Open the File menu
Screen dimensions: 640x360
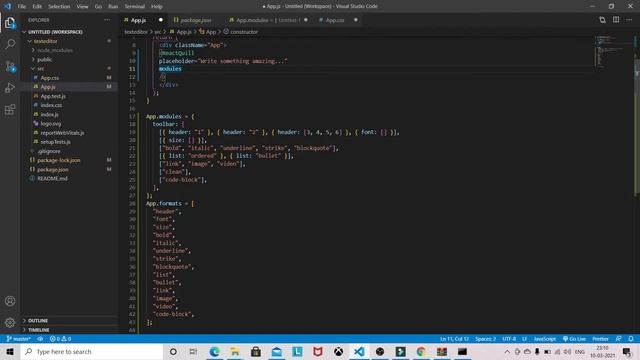(x=22, y=7)
